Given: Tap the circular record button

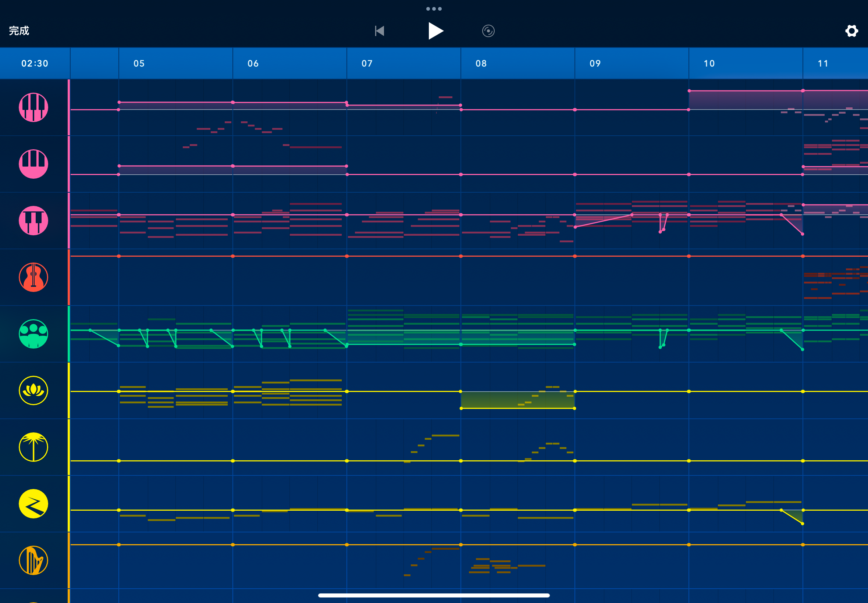Looking at the screenshot, I should coord(488,31).
